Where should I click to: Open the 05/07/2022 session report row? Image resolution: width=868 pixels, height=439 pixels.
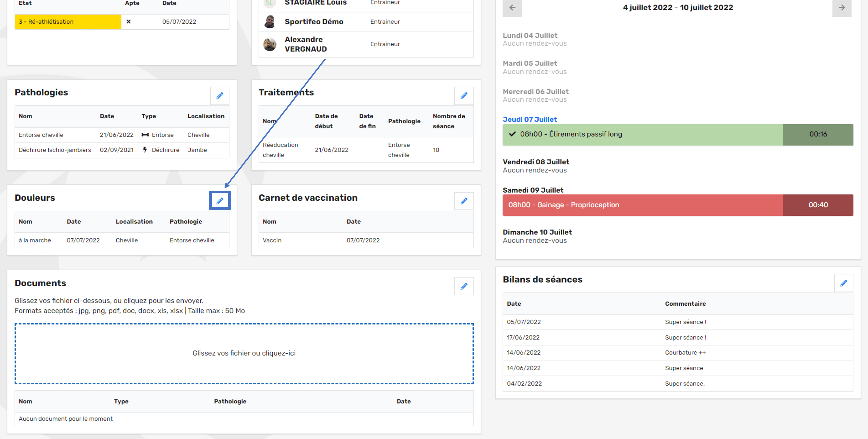click(678, 322)
